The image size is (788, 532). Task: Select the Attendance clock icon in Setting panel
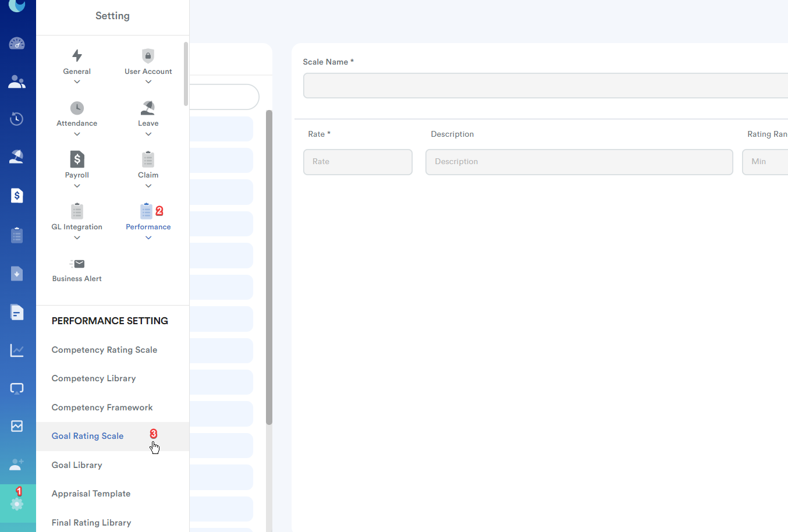pyautogui.click(x=77, y=108)
